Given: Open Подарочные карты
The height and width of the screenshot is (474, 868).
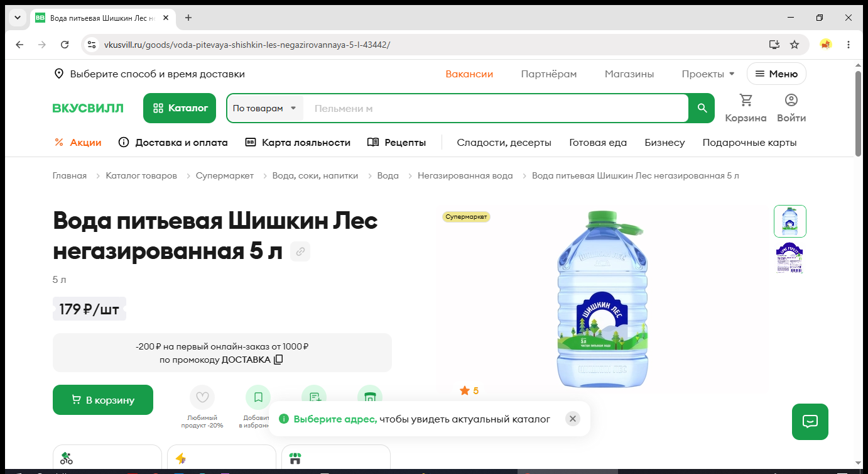Looking at the screenshot, I should coord(750,143).
